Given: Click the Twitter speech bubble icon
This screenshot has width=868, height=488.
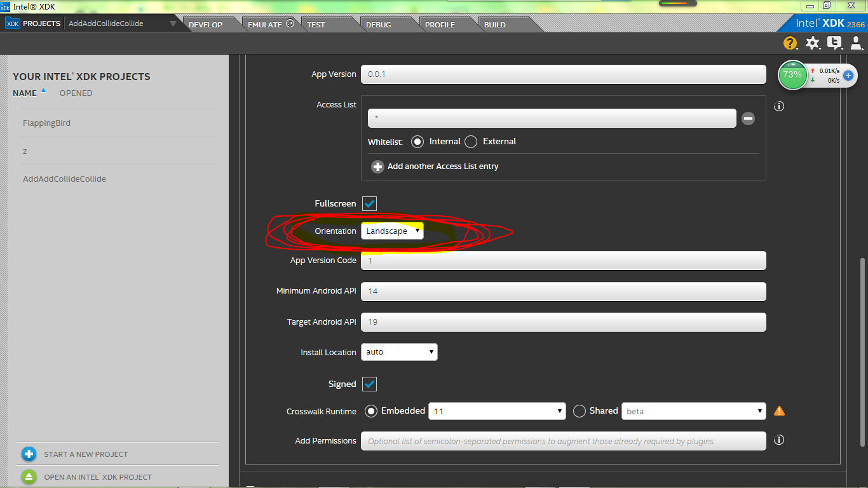Looking at the screenshot, I should 834,43.
